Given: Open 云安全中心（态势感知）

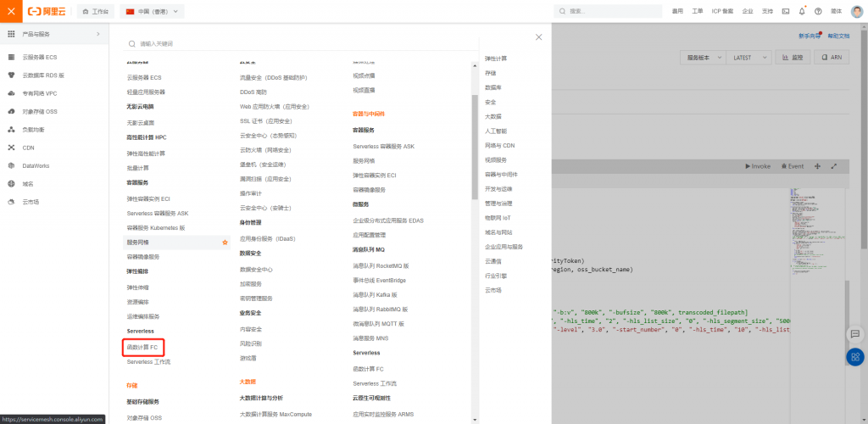Looking at the screenshot, I should 269,136.
